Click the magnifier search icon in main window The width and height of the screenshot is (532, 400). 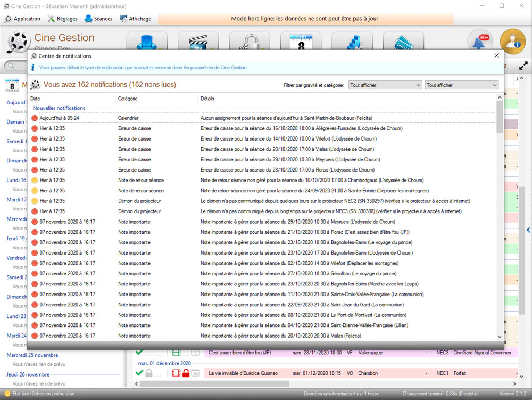[12, 66]
